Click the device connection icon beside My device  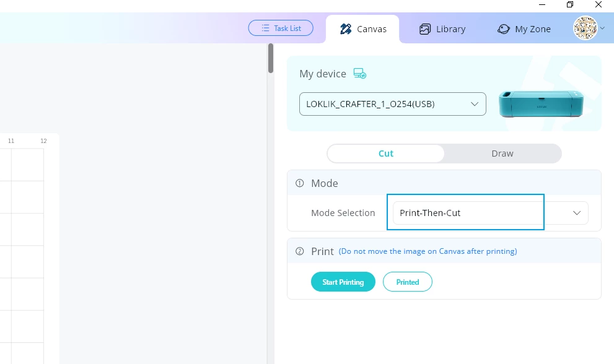coord(360,73)
